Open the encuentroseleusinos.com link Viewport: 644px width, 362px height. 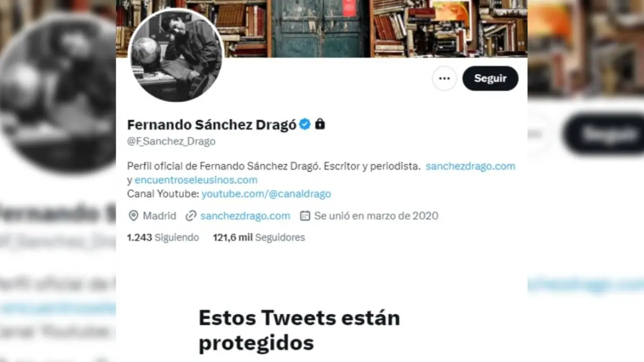point(196,180)
